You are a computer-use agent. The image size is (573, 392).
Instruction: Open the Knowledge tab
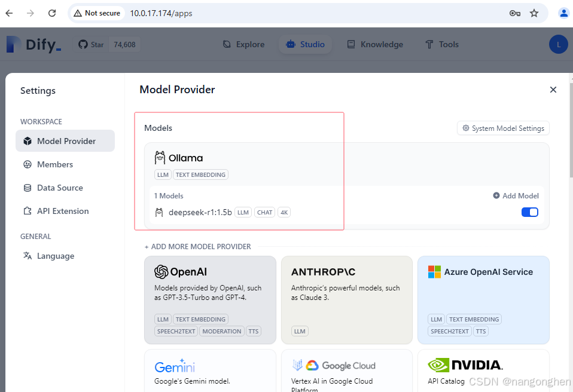pyautogui.click(x=375, y=45)
